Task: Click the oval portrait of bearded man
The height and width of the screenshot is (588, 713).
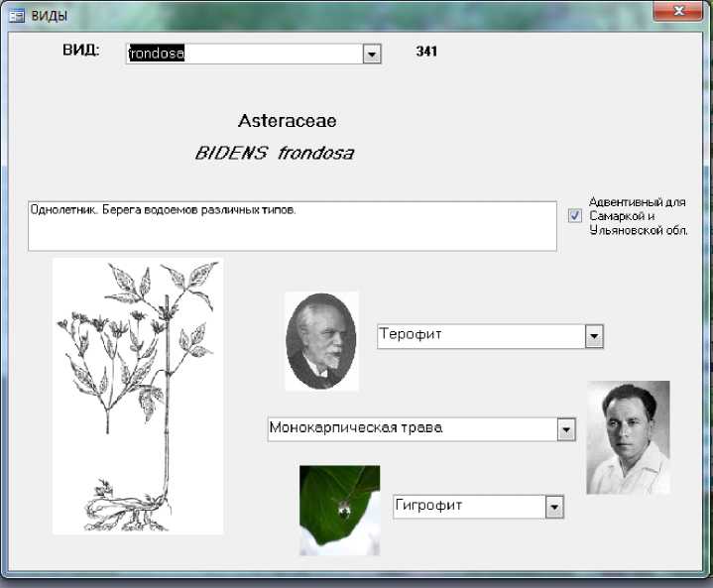Action: tap(321, 341)
